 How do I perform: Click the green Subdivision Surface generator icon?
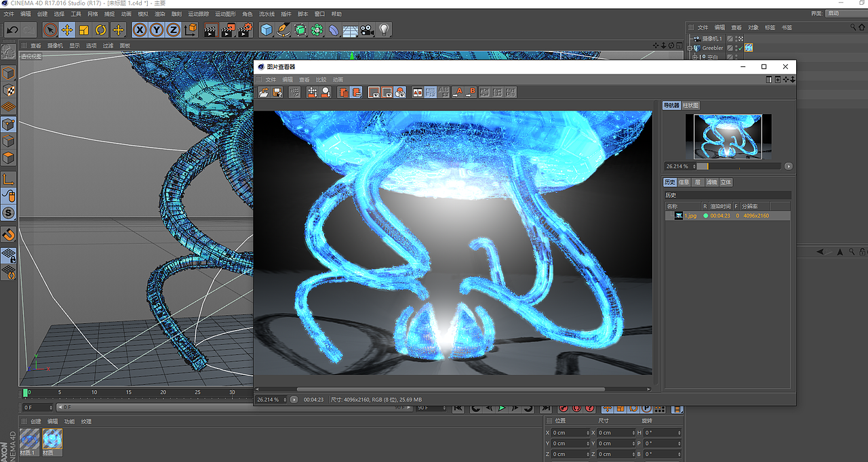pos(300,30)
